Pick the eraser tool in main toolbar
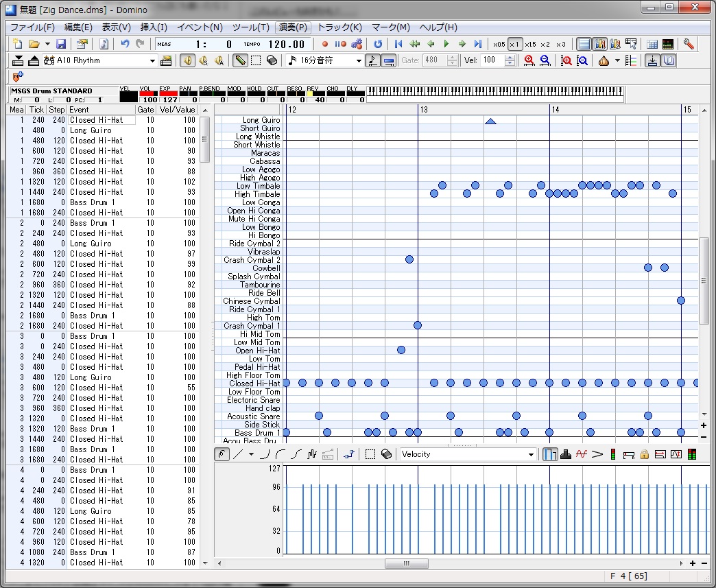The height and width of the screenshot is (588, 716). coord(272,60)
